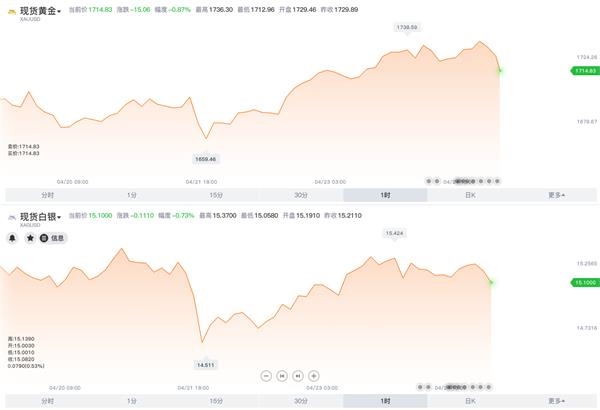Click the green 1714.83 price tag
The image size is (600, 410).
pyautogui.click(x=585, y=71)
